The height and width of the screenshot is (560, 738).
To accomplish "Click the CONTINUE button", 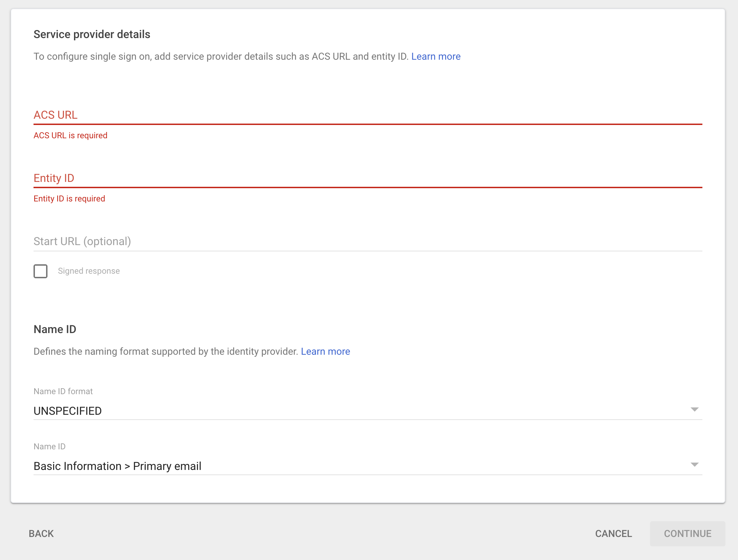I will pos(687,533).
